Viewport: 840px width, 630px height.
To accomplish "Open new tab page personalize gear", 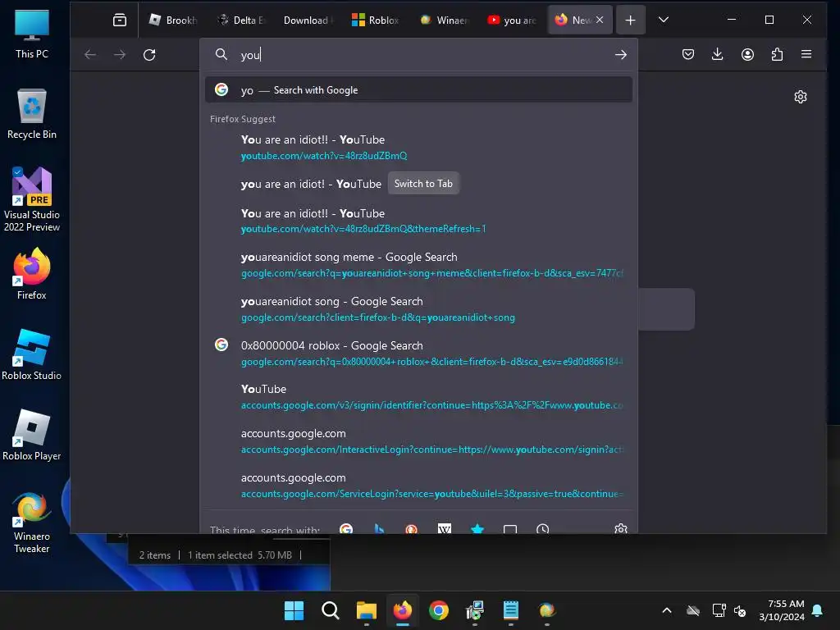I will (801, 97).
